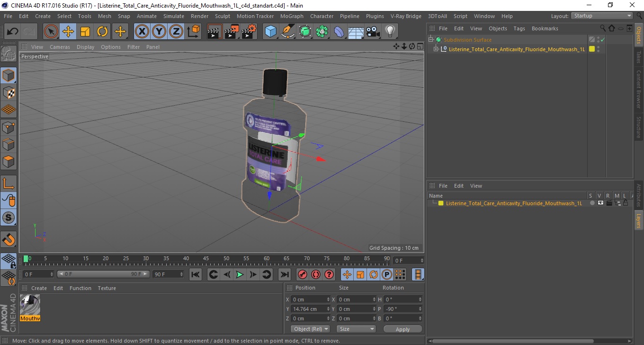Open the viewport Cameras menu

pos(60,47)
